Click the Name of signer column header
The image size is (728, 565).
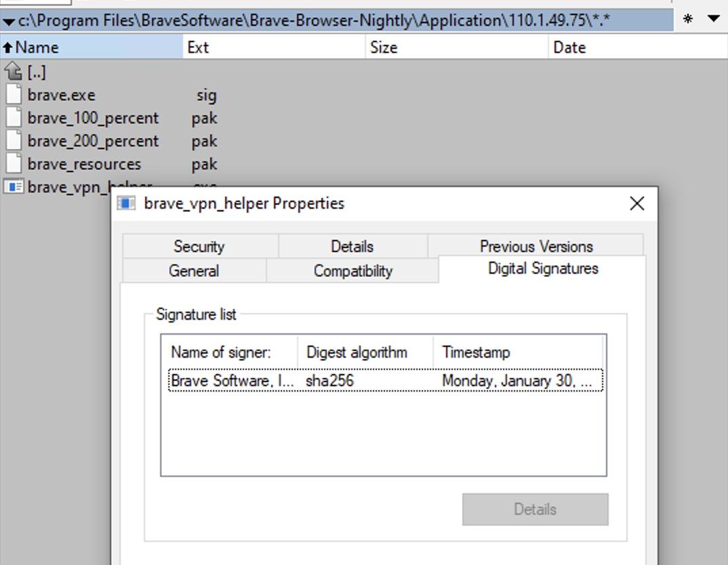click(229, 352)
